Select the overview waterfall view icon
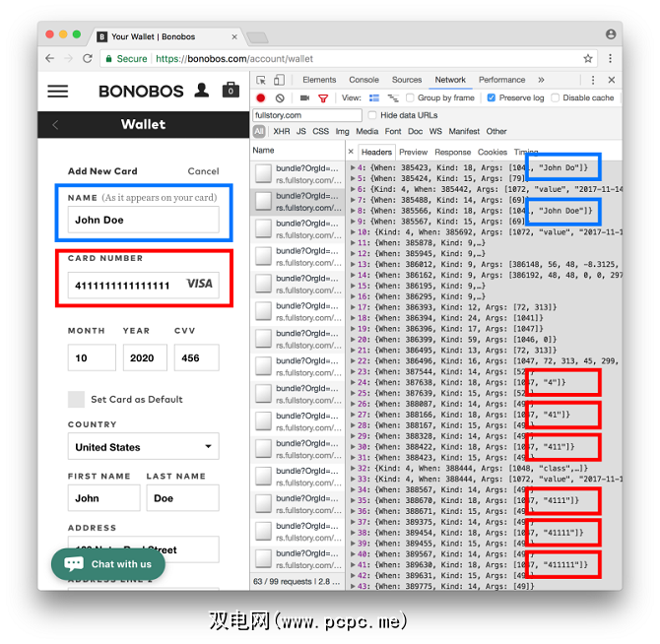The height and width of the screenshot is (644, 660). click(393, 98)
